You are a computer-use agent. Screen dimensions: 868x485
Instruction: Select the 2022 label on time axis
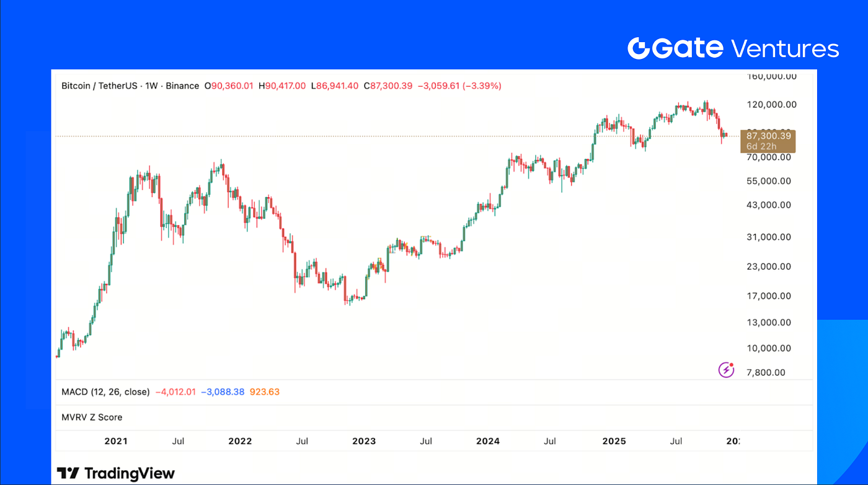(240, 442)
